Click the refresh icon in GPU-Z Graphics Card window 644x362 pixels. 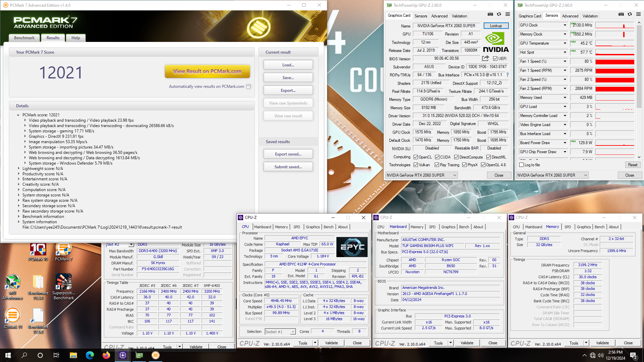pos(499,14)
